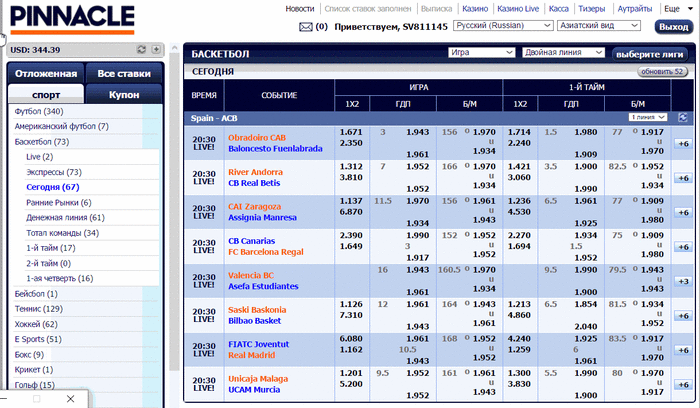Expand +3 markets for Valencia BC game
Viewport: 700px width, 408px height.
click(x=683, y=281)
